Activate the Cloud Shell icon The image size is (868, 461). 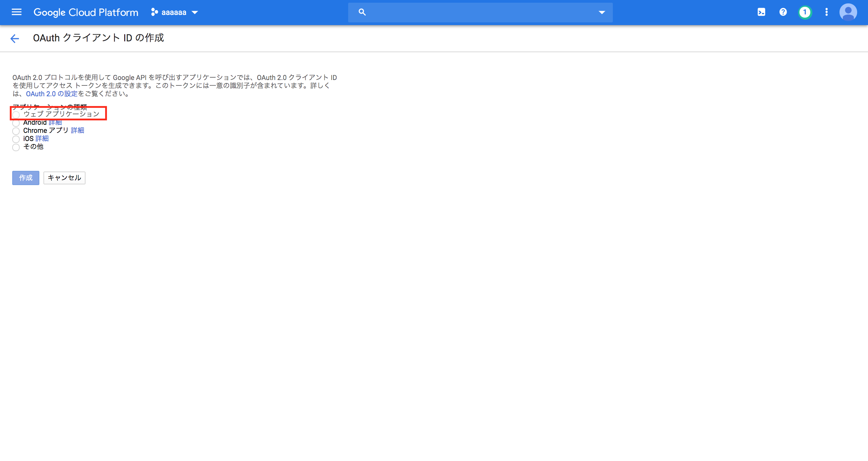(x=761, y=12)
